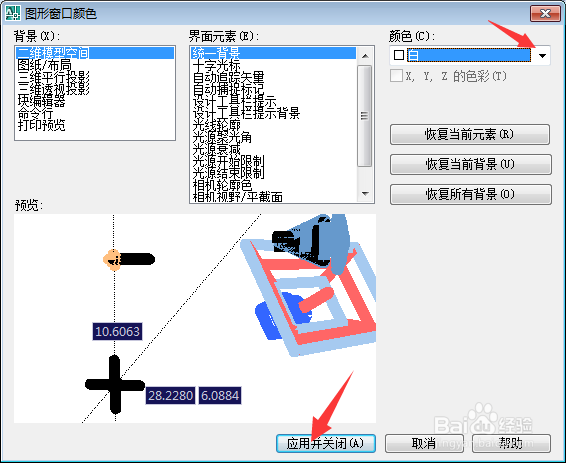Screen dimensions: 566x463
Task: Choose 块编辑器 in background list
Action: click(42, 101)
